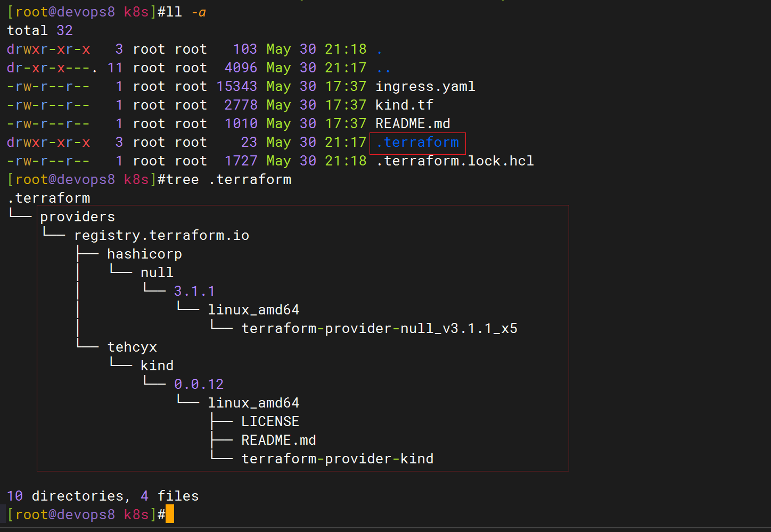The height and width of the screenshot is (532, 771).
Task: Click the README.md entry in the ll listing
Action: coord(413,123)
